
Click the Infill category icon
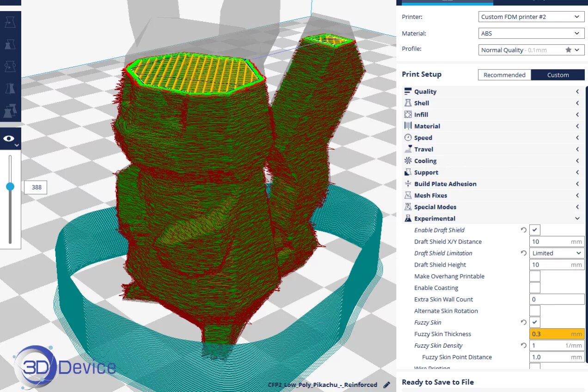click(x=408, y=115)
